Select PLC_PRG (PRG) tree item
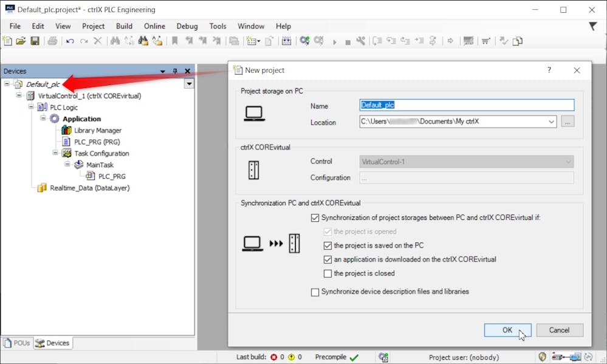 (97, 142)
